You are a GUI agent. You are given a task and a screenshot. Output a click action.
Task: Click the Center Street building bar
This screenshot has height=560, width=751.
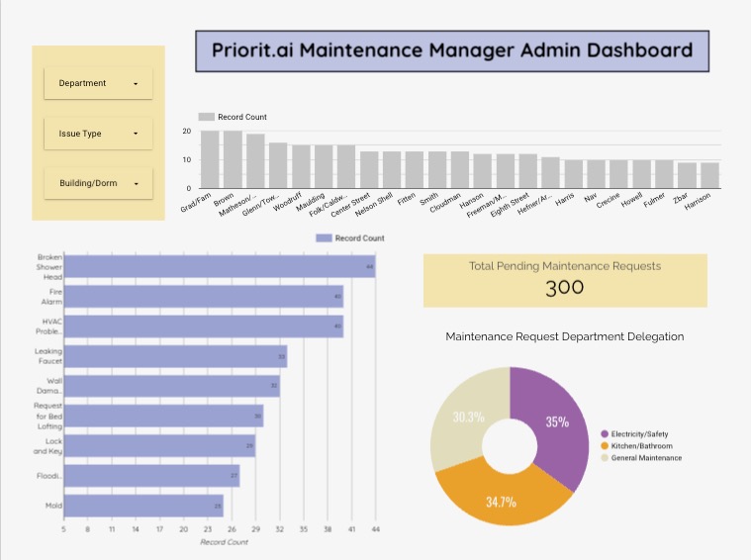[369, 170]
